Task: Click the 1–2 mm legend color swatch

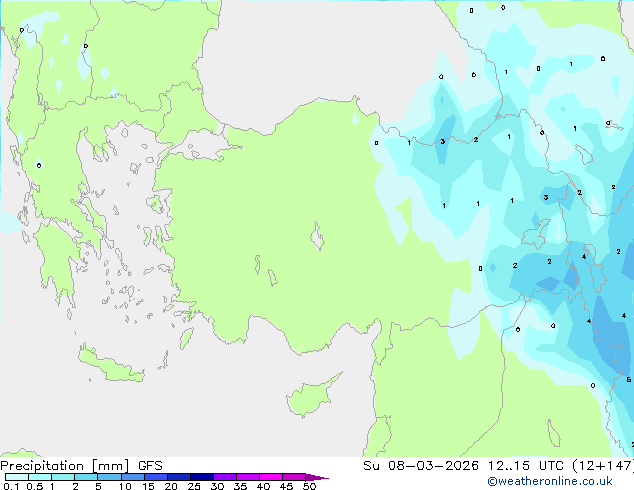Action: click(63, 477)
